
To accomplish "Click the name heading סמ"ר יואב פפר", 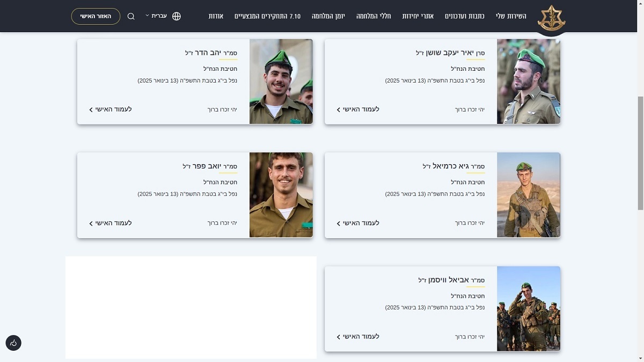I will [210, 167].
